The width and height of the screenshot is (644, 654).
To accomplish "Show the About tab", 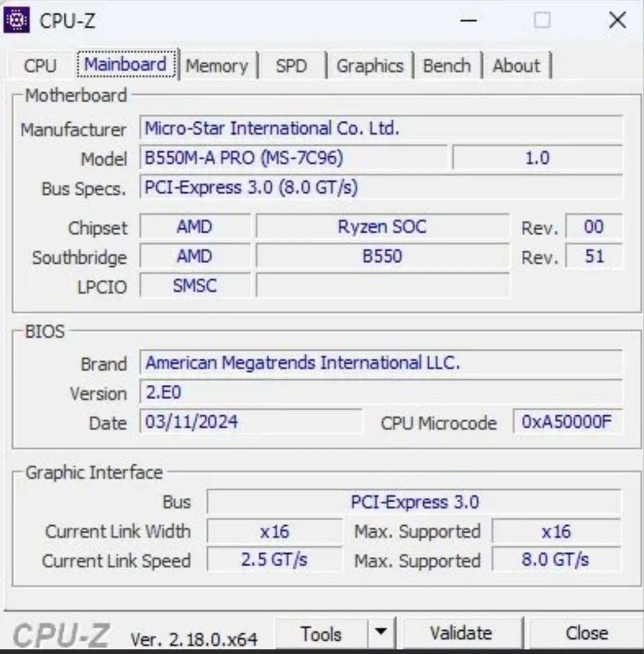I will 516,65.
